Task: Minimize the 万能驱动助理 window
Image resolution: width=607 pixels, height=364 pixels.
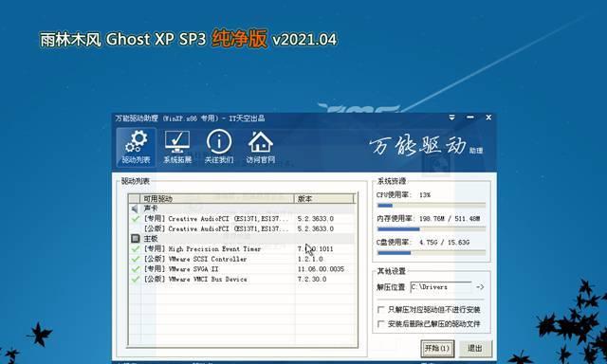Action: coord(470,118)
